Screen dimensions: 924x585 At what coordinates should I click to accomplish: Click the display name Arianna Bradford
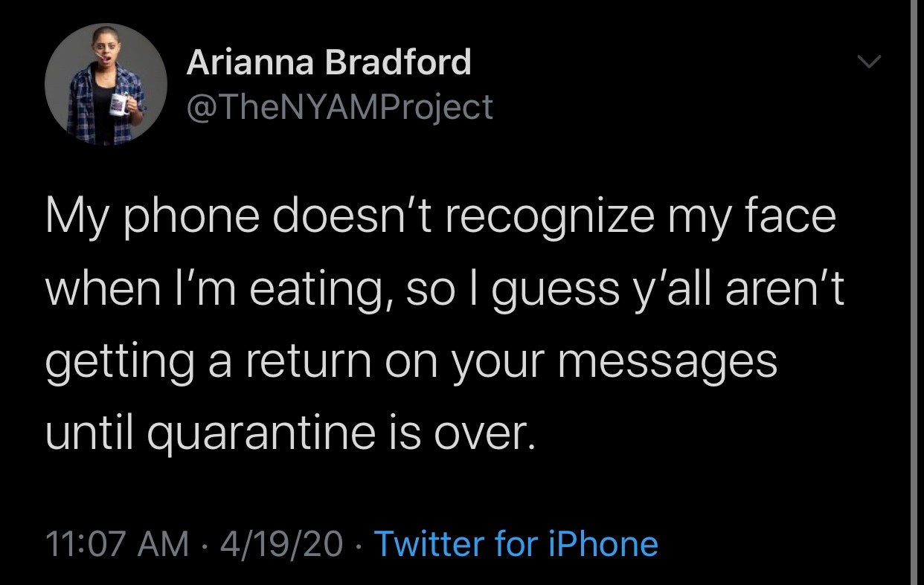click(328, 62)
